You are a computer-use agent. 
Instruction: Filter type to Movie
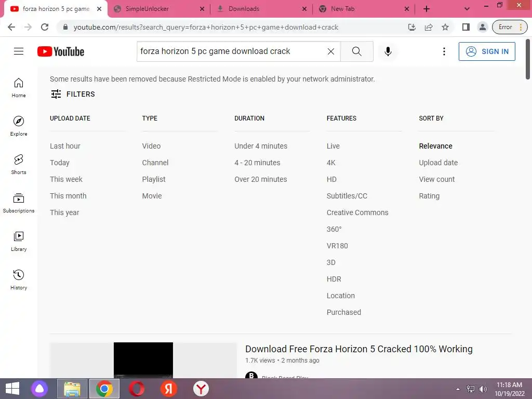[x=152, y=196]
